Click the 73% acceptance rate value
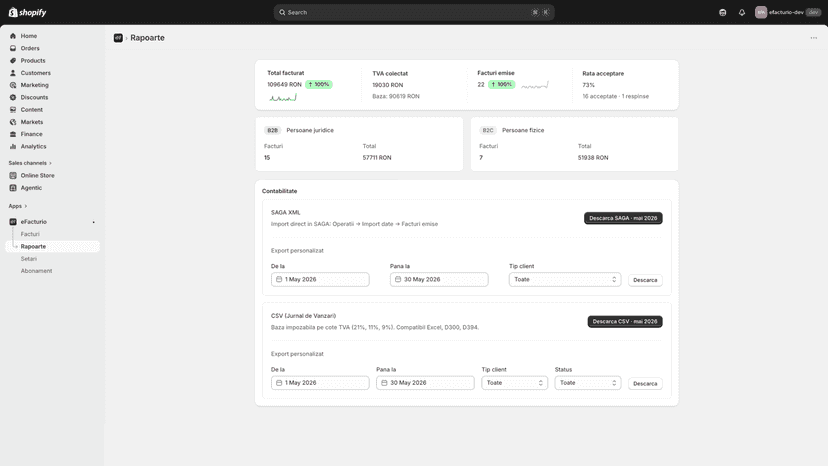The height and width of the screenshot is (466, 828). tap(588, 85)
